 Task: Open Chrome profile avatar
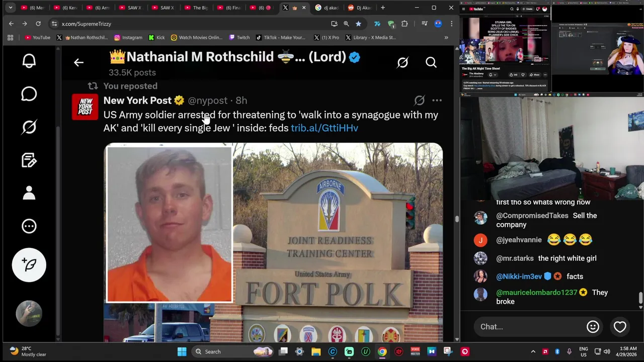pos(438,24)
